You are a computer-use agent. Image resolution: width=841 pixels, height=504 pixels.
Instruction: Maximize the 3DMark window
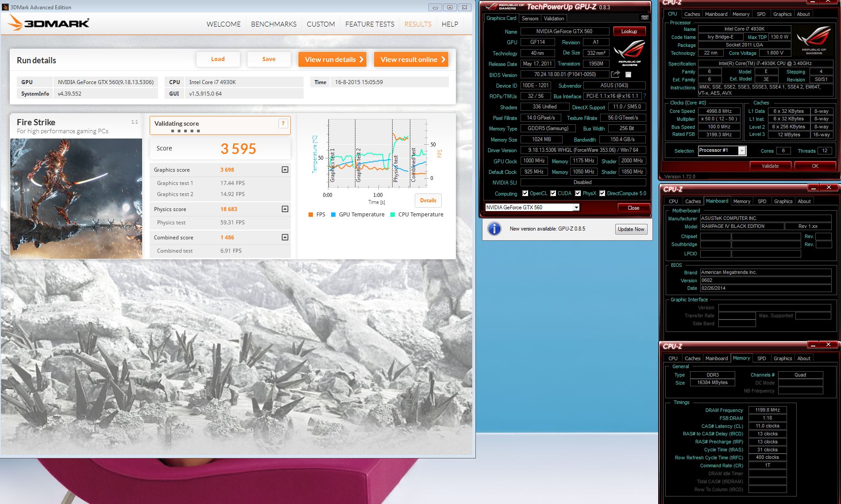450,7
